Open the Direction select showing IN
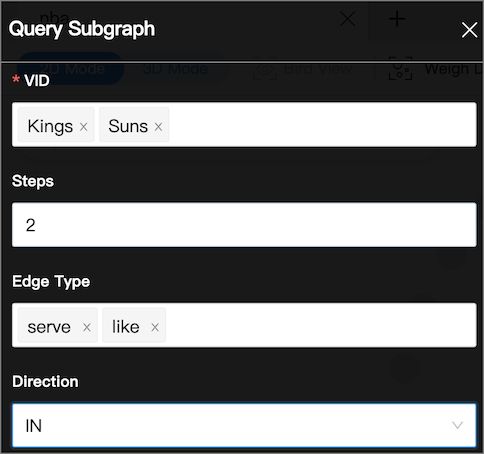 (244, 425)
